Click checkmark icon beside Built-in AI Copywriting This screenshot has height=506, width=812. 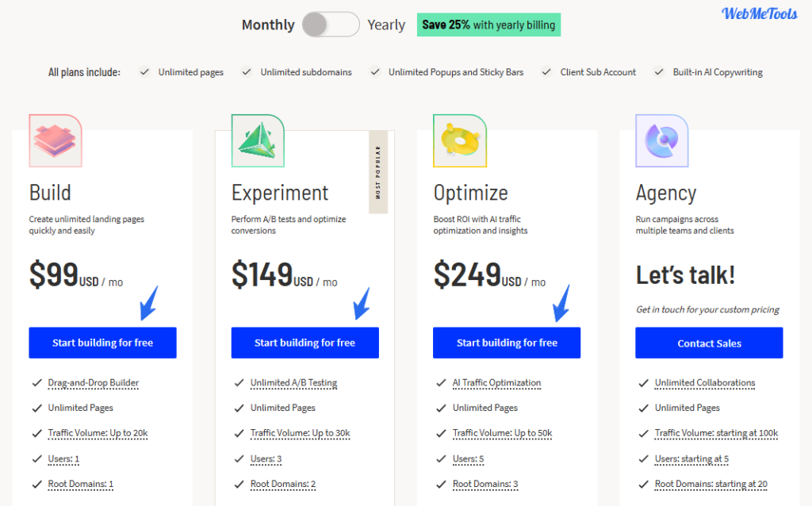coord(659,72)
